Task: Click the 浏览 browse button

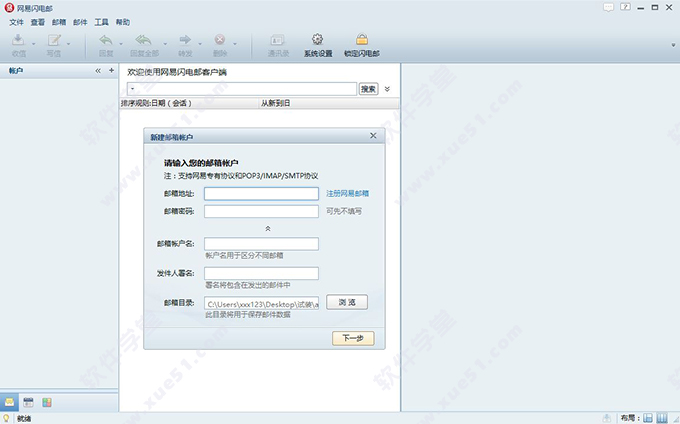Action: (x=347, y=302)
